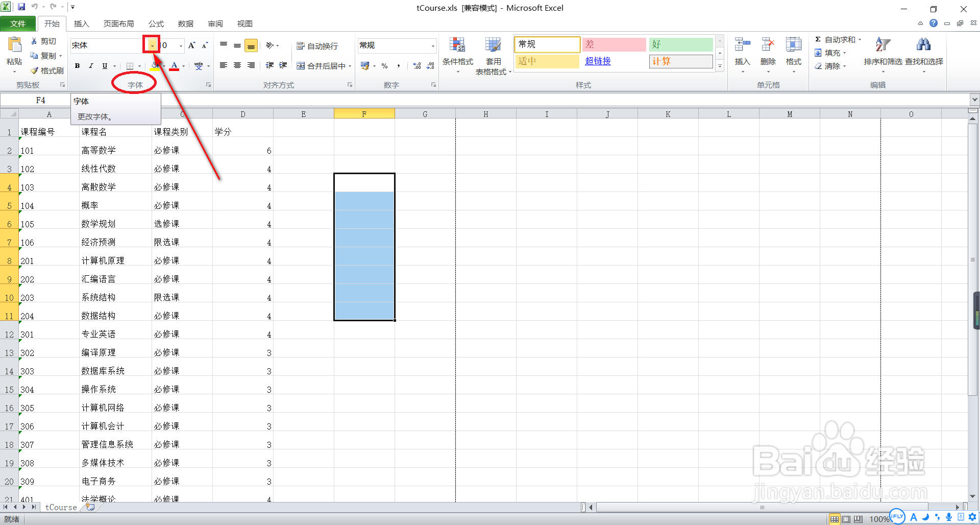This screenshot has width=980, height=525.
Task: Switch to the Formulas (公式) tab
Action: point(156,23)
